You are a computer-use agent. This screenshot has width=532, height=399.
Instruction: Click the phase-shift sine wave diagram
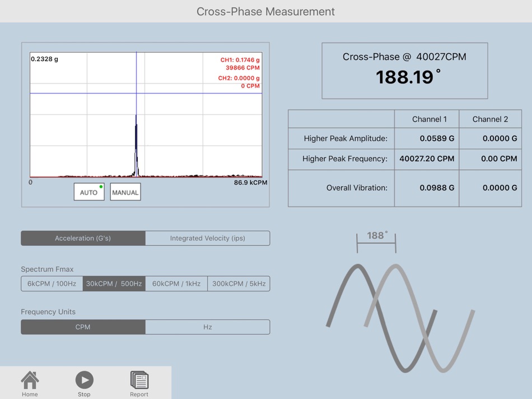pos(400,318)
